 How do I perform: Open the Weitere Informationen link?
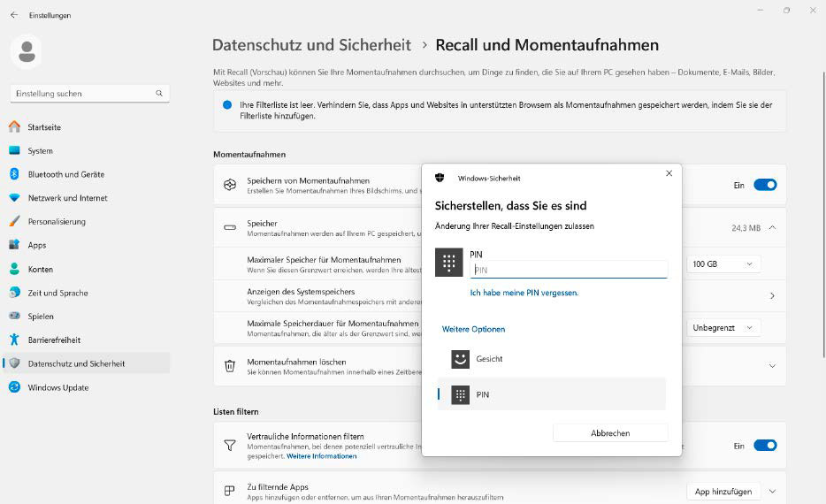point(321,456)
